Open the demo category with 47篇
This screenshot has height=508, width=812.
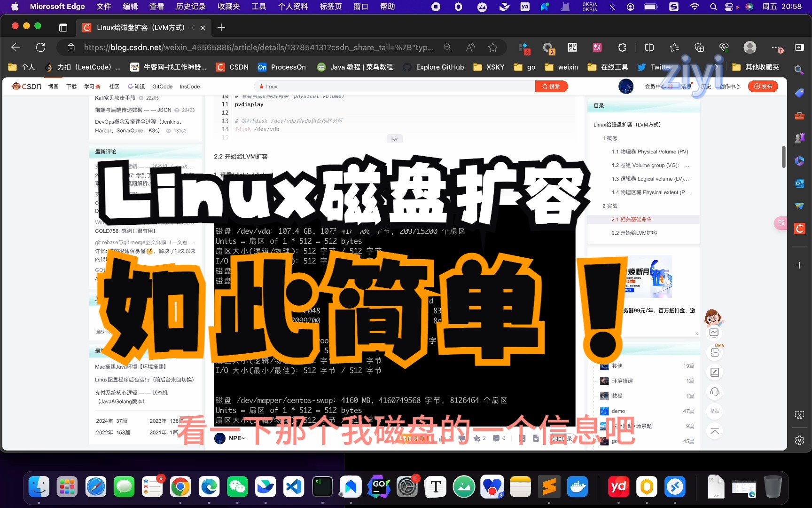tap(647, 411)
